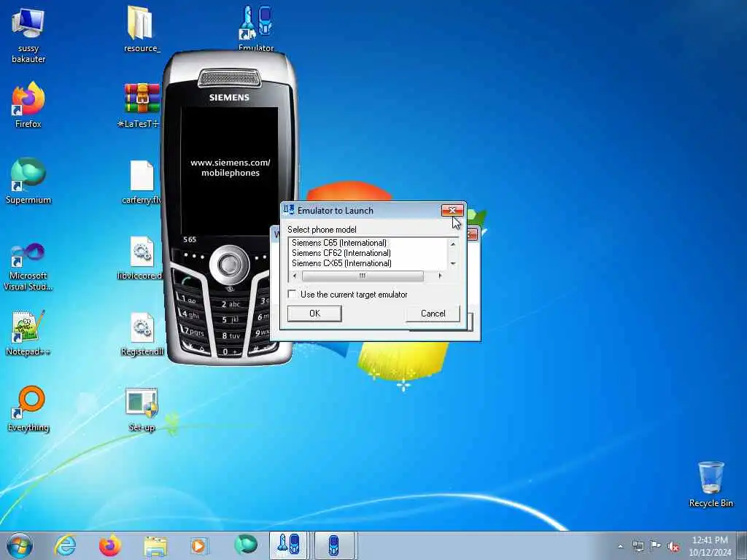Open the resource_ folder icon

tap(142, 29)
